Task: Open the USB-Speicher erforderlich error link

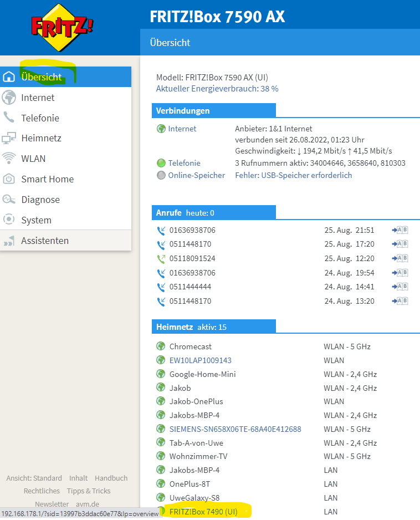Action: click(x=293, y=175)
